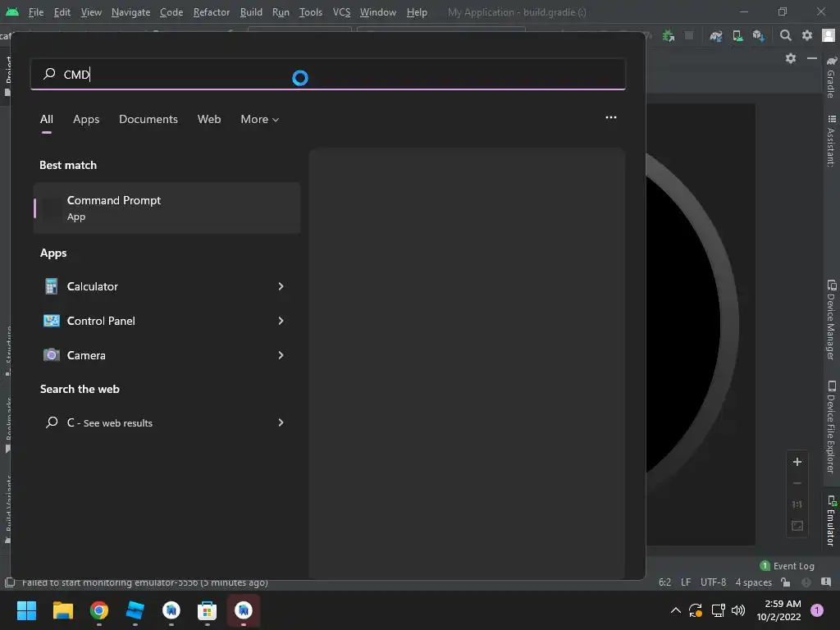The width and height of the screenshot is (840, 630).
Task: Open the Command Prompt best match
Action: point(167,208)
